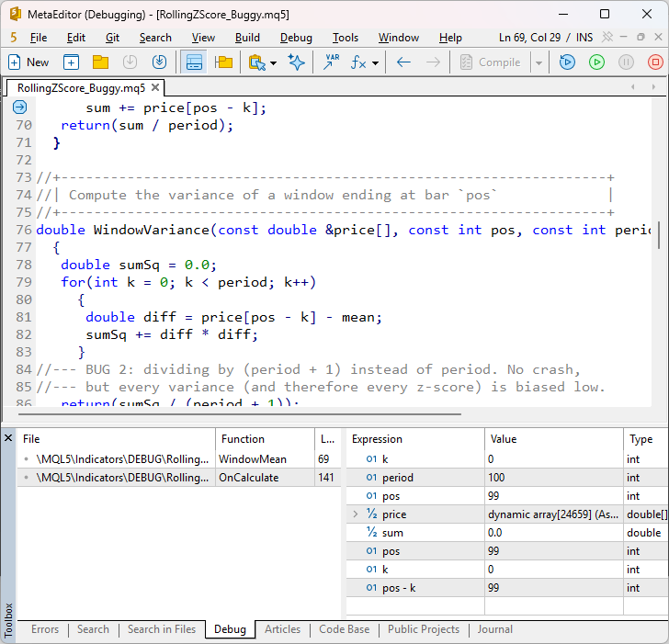The image size is (669, 644).
Task: Click the grayed Save down-arrow icon
Action: (x=130, y=62)
